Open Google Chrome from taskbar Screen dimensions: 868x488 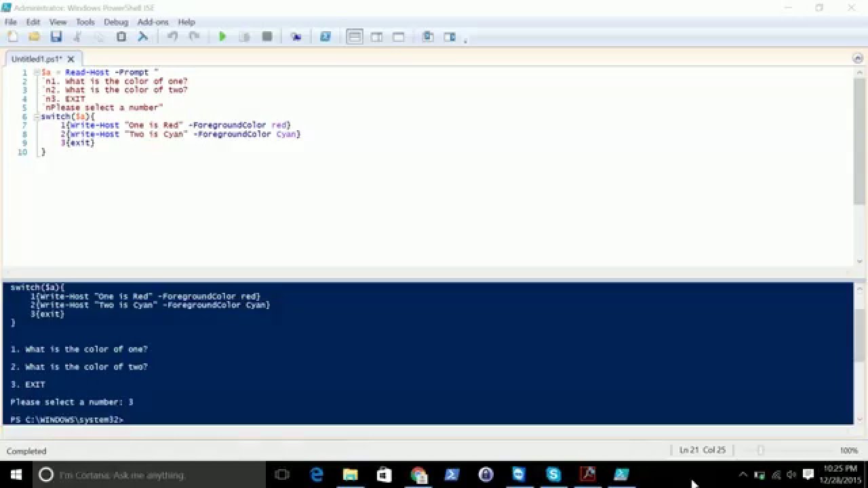tap(418, 474)
